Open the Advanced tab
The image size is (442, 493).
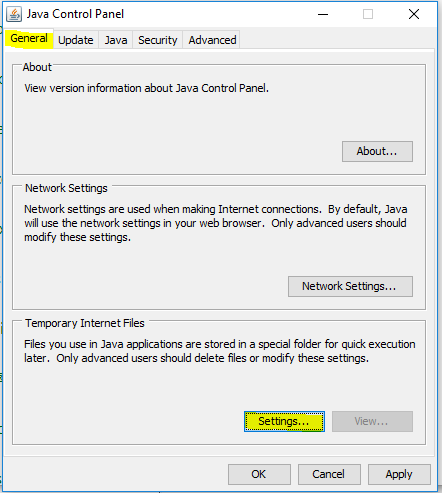[212, 40]
